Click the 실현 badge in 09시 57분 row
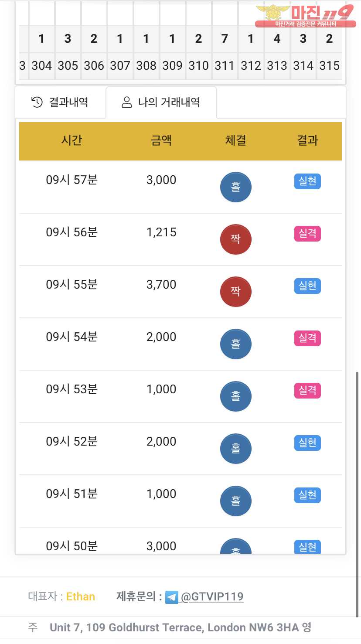Viewport: 361px width, 644px height. click(x=307, y=181)
